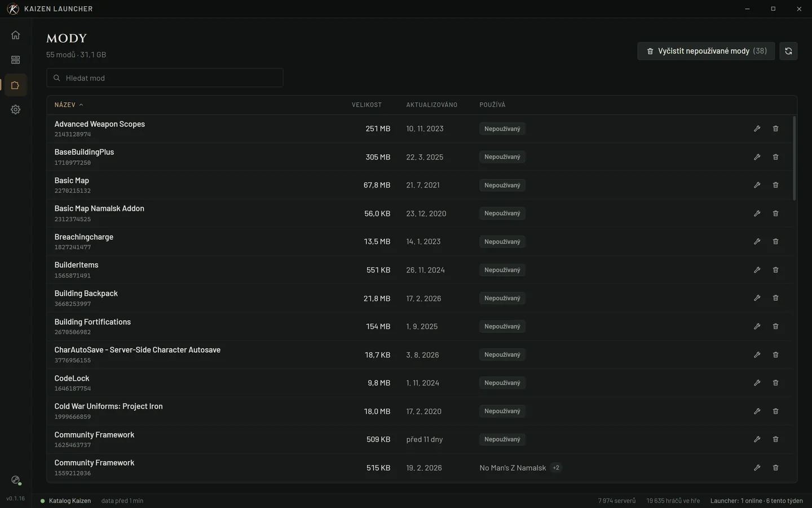This screenshot has width=812, height=508.
Task: Delete the Advanced Weapon Scopes mod
Action: point(775,129)
